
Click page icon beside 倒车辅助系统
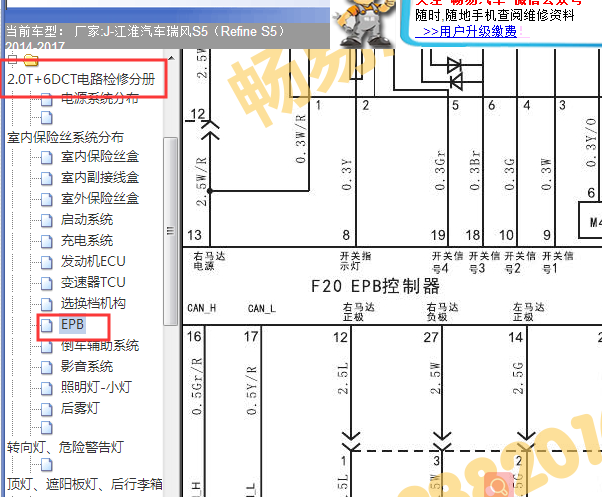46,347
